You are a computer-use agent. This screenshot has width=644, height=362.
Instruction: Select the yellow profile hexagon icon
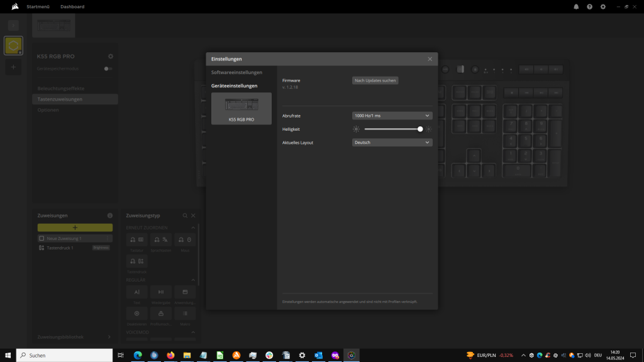pyautogui.click(x=13, y=45)
